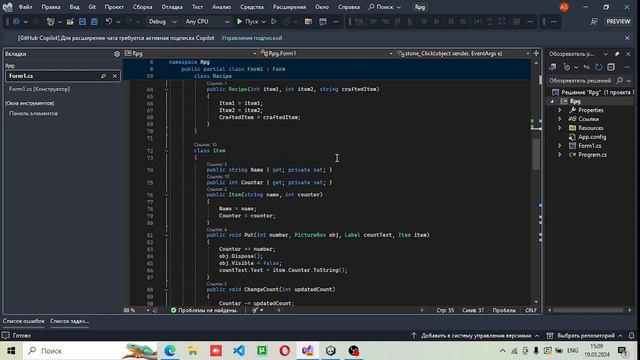Open the Git menu

(92, 7)
